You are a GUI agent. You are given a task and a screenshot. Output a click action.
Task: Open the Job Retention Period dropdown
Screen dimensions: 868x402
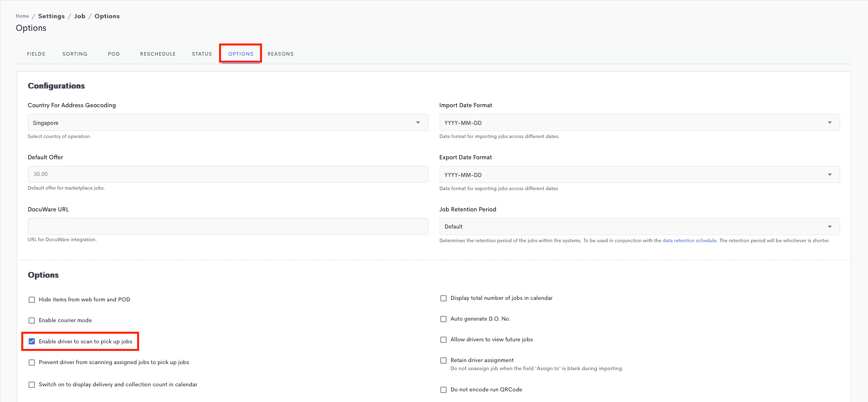[639, 227]
